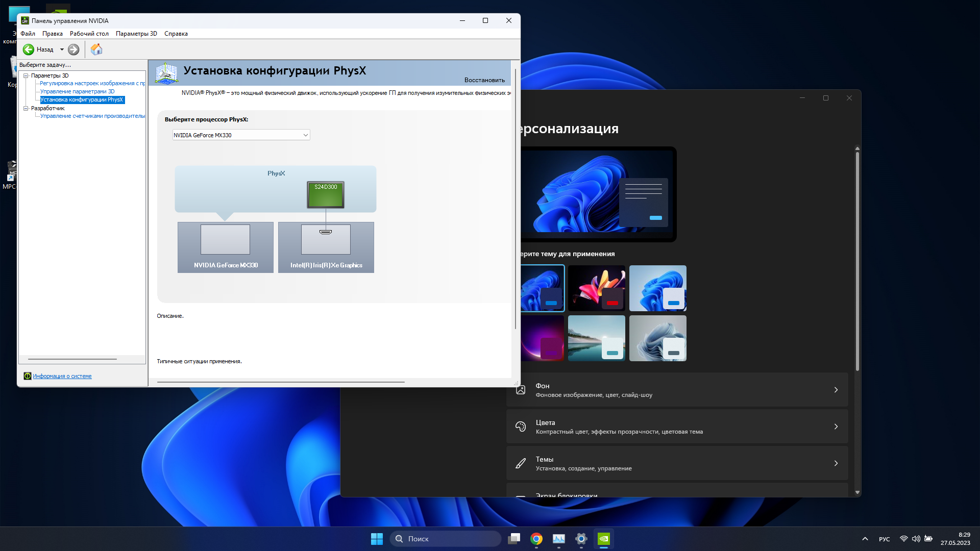The height and width of the screenshot is (551, 980).
Task: Open the Параметры 3D menu
Action: tap(136, 34)
